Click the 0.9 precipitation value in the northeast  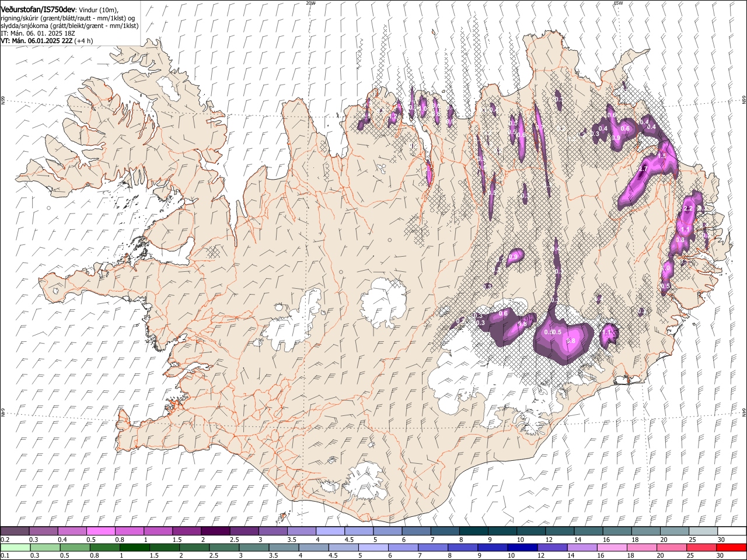616,138
